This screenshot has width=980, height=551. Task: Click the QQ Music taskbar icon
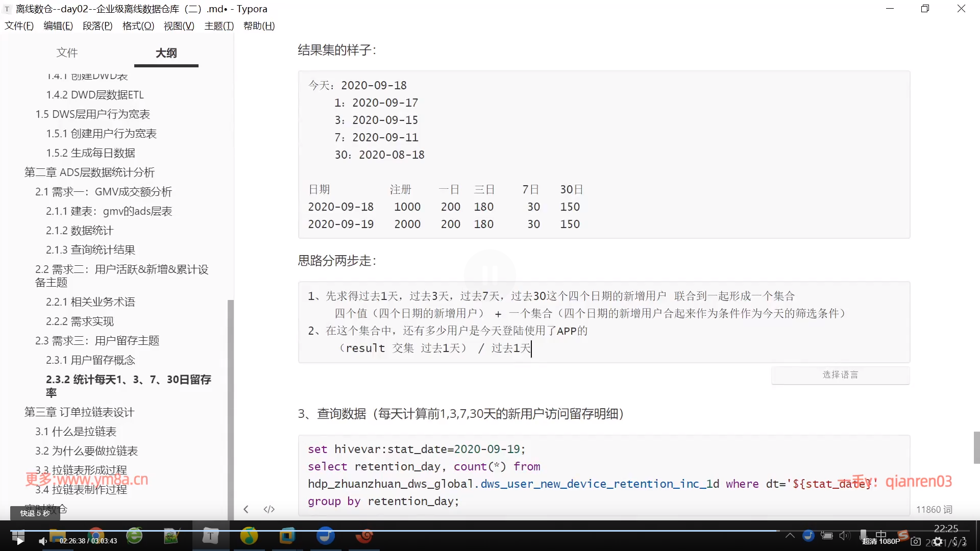249,536
